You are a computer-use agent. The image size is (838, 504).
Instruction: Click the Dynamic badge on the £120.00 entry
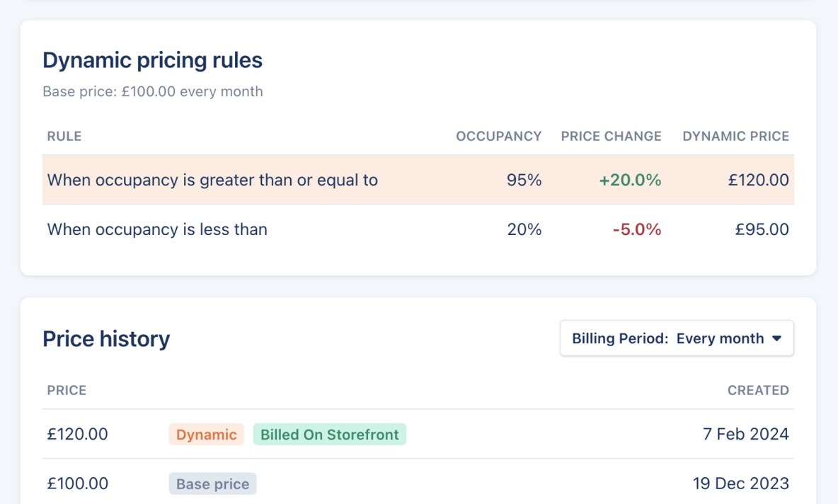point(206,434)
